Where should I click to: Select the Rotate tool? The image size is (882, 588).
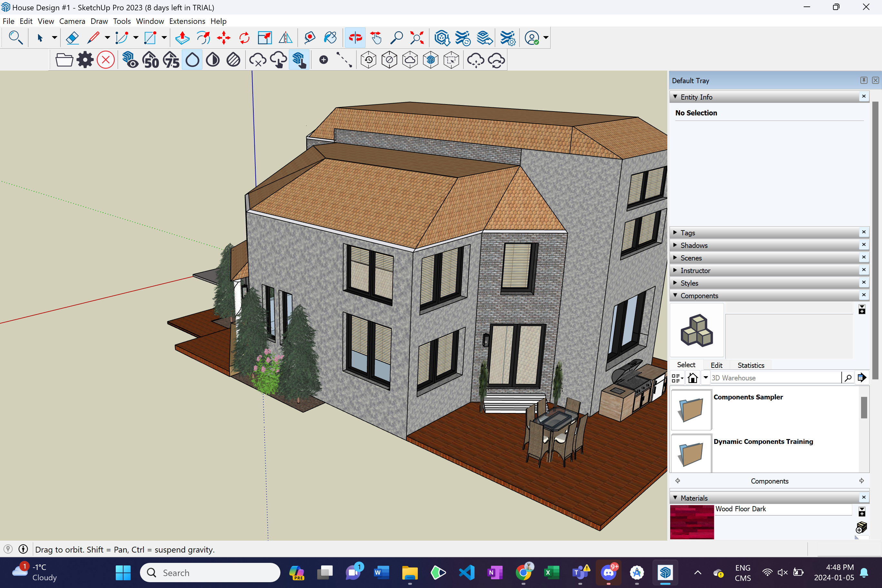pos(244,38)
